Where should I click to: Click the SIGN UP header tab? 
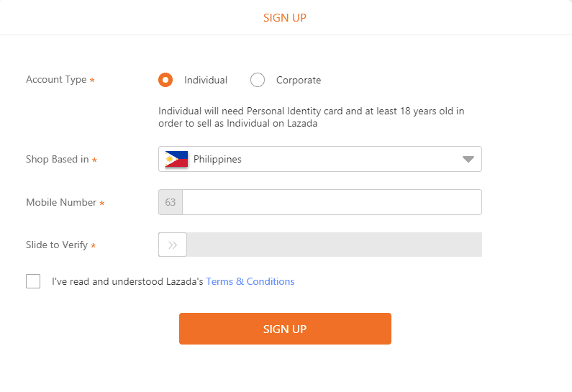(x=285, y=17)
